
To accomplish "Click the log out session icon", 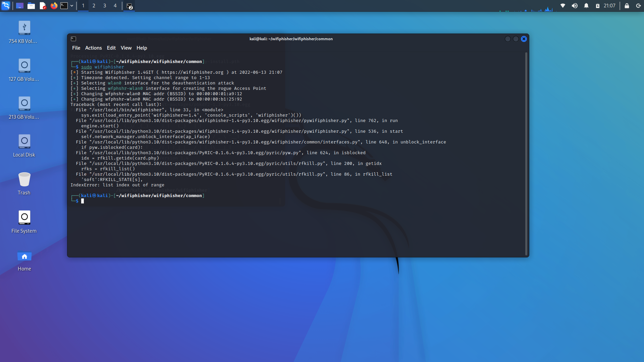I will coord(638,6).
